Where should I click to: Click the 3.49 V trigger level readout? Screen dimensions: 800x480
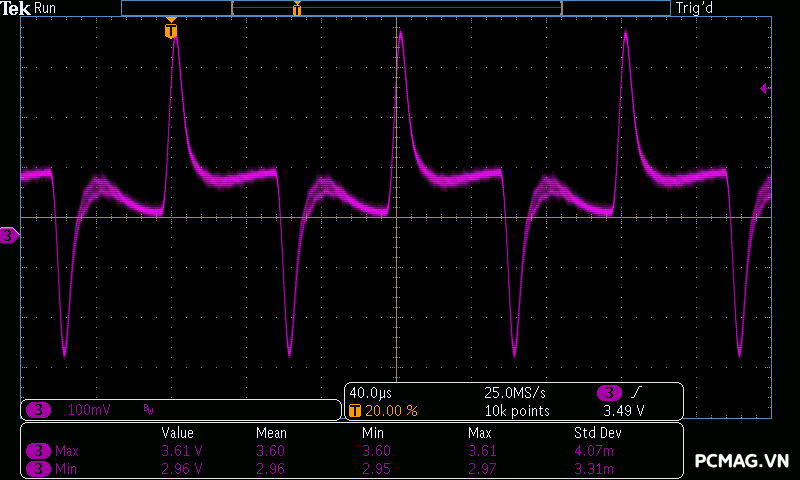click(x=624, y=411)
